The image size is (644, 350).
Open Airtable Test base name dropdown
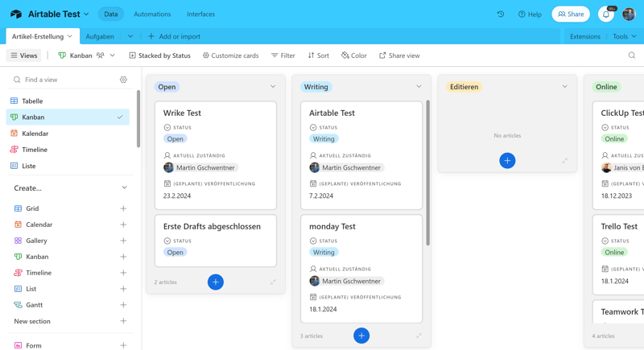86,14
